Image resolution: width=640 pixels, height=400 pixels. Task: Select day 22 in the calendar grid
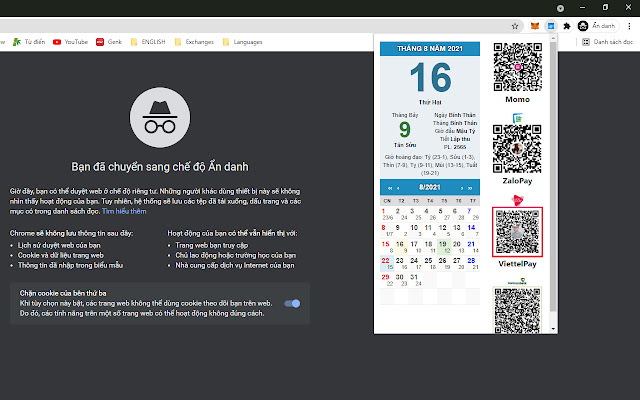coord(387,263)
